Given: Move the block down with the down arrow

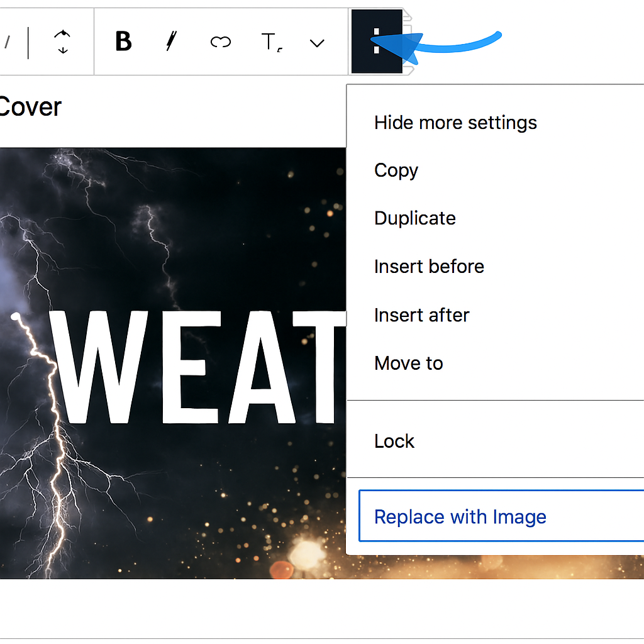Looking at the screenshot, I should pos(62,50).
